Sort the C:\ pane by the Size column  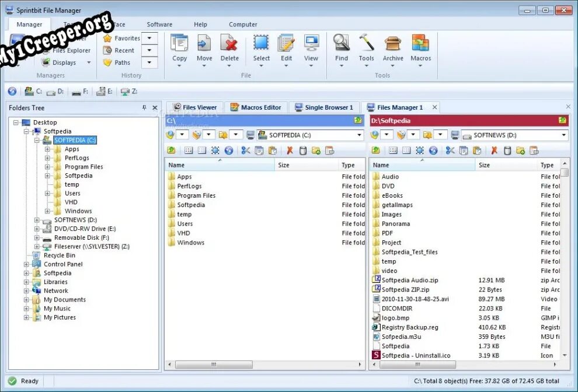click(x=306, y=165)
